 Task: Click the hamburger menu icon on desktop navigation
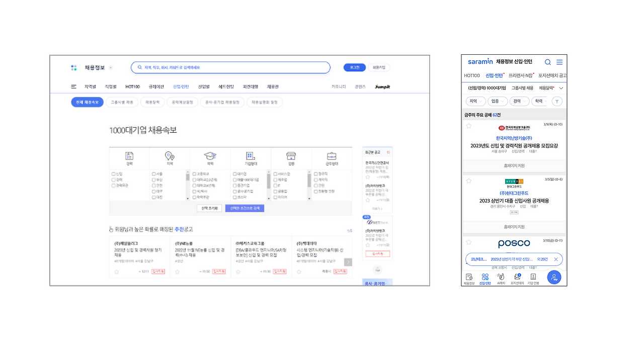[x=73, y=86]
